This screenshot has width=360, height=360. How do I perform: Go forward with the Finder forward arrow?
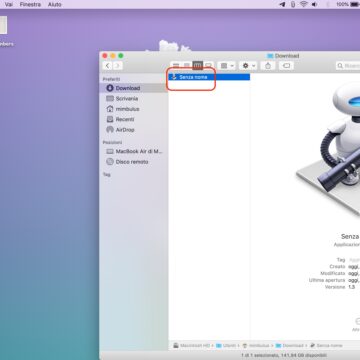117,66
